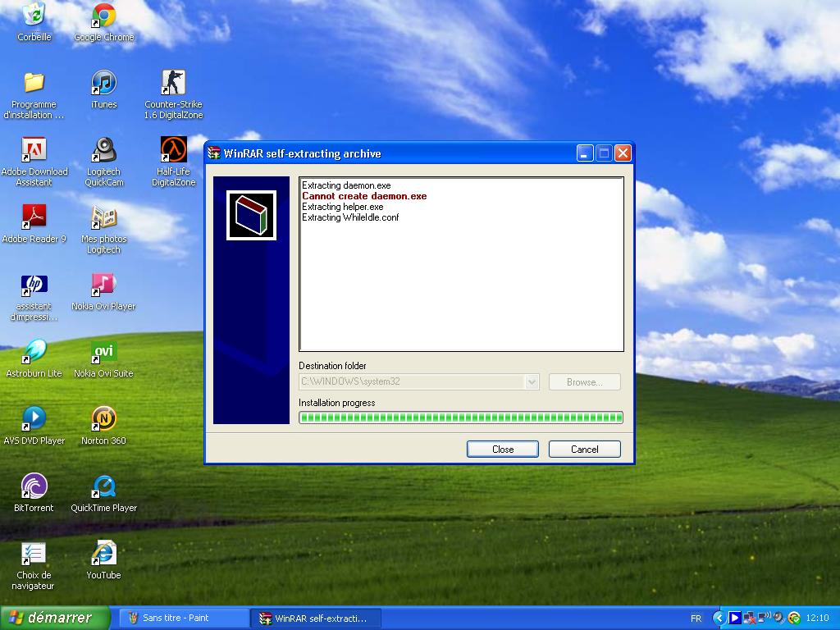
Task: Close the WinRAR window with the red X
Action: coord(623,153)
